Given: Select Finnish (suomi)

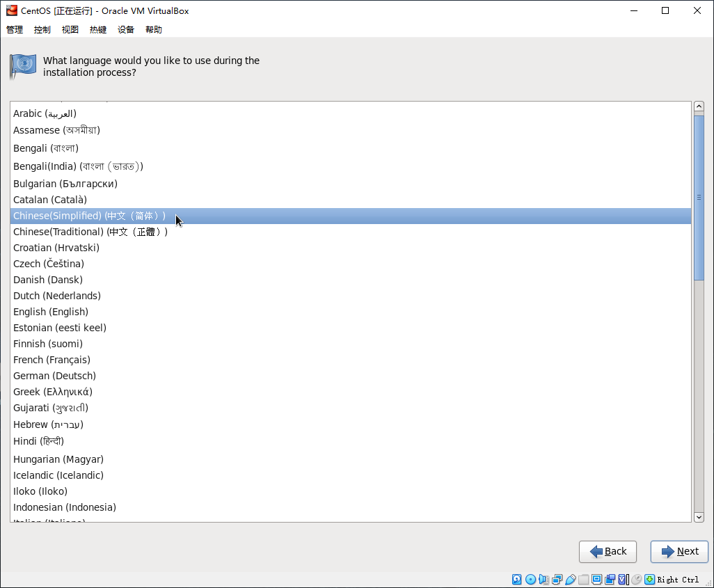Looking at the screenshot, I should point(351,344).
